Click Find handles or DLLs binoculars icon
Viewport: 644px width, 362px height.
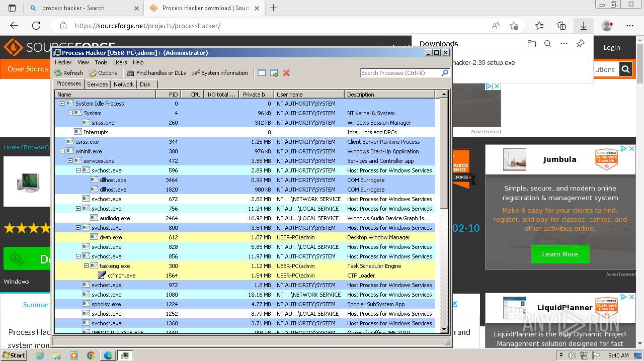pos(131,73)
